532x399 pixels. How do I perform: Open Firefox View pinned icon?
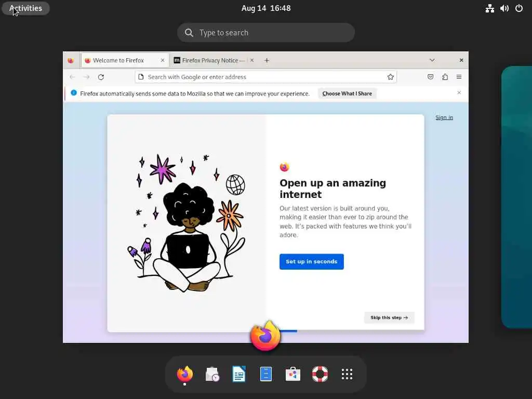[71, 60]
